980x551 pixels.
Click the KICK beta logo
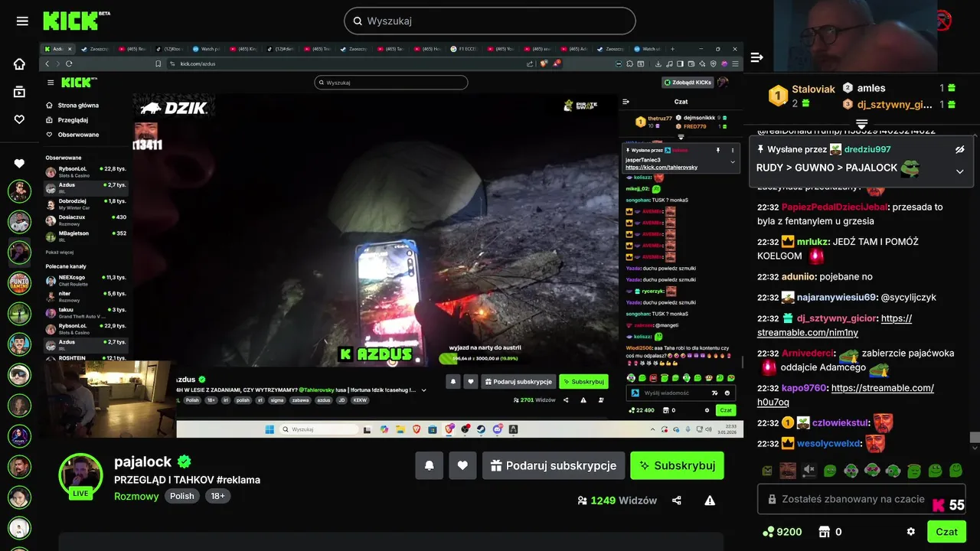point(76,21)
